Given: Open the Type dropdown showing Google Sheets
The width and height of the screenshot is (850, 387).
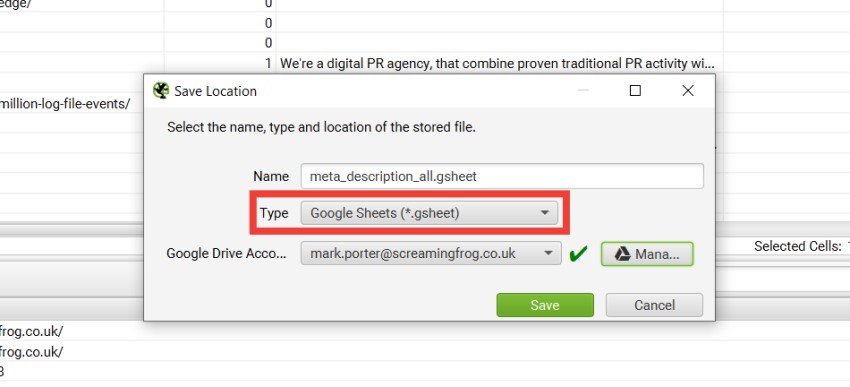Looking at the screenshot, I should coord(429,214).
